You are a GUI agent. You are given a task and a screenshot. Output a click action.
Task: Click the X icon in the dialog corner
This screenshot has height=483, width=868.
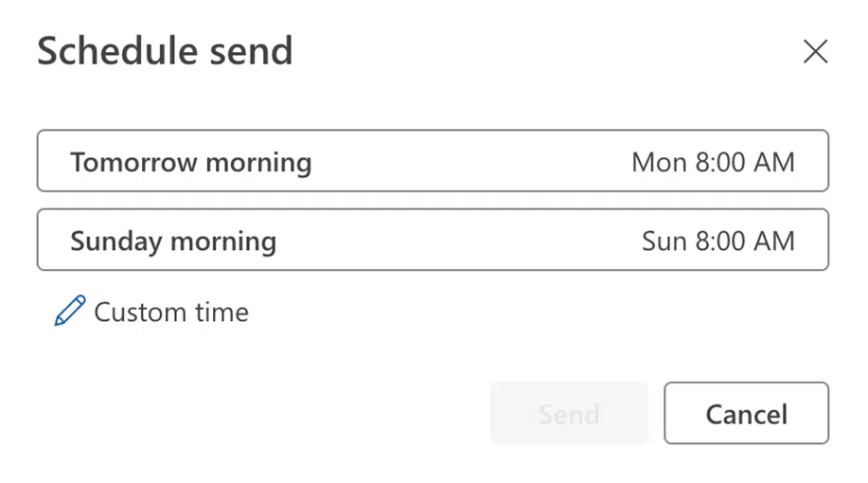click(815, 51)
